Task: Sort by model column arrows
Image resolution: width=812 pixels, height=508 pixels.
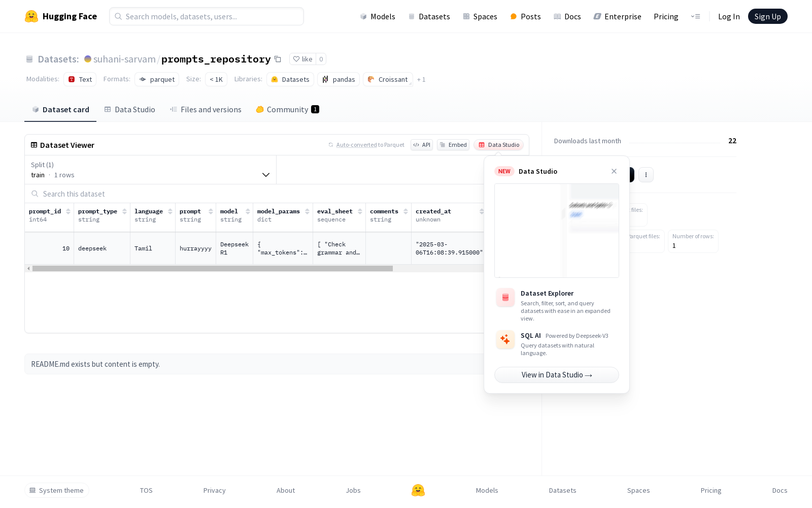Action: (248, 211)
